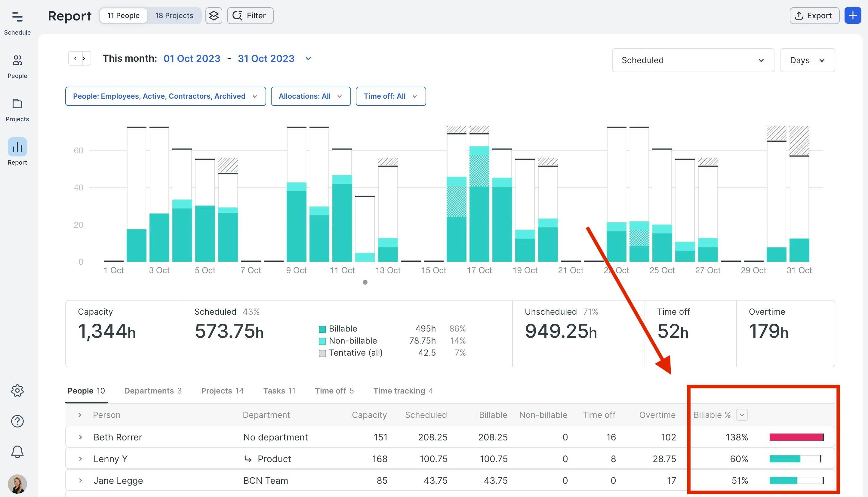The image size is (868, 497).
Task: Click the Projects sidebar icon
Action: pos(17,104)
